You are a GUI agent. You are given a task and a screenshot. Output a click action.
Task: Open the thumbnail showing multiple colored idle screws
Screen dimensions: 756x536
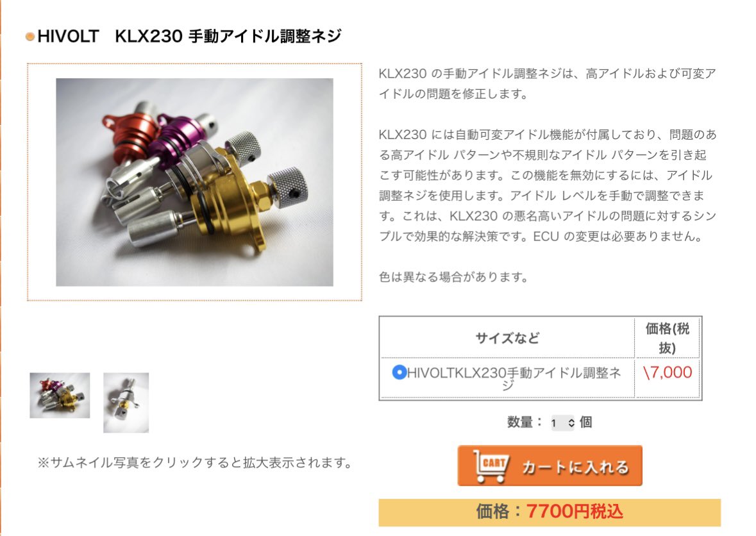60,395
